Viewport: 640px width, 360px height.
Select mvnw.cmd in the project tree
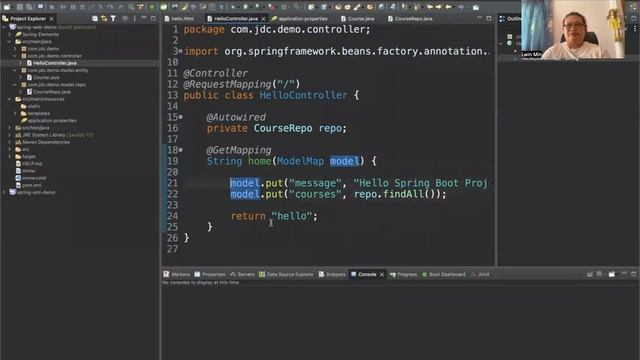(31, 178)
